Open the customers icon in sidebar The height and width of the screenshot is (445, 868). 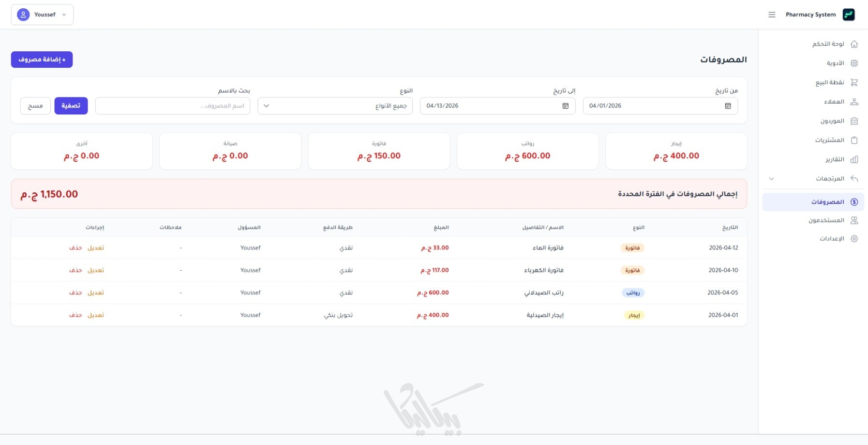pyautogui.click(x=854, y=102)
